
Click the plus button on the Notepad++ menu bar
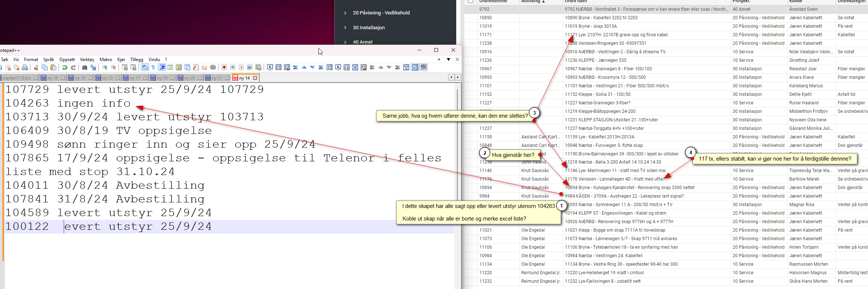tap(439, 60)
